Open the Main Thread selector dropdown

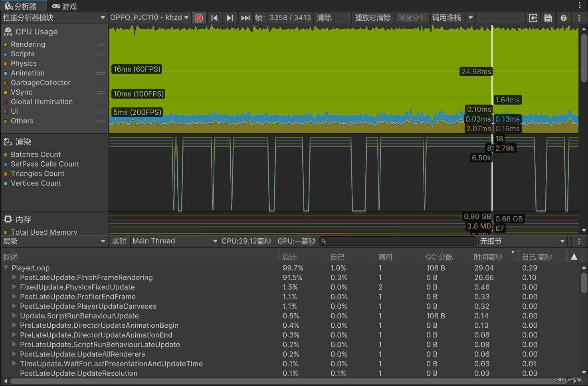coord(175,241)
